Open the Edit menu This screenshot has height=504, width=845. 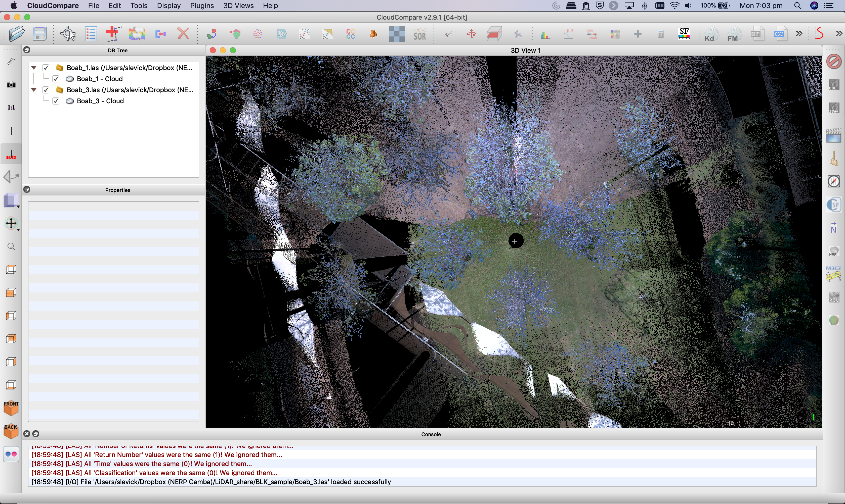(x=115, y=6)
